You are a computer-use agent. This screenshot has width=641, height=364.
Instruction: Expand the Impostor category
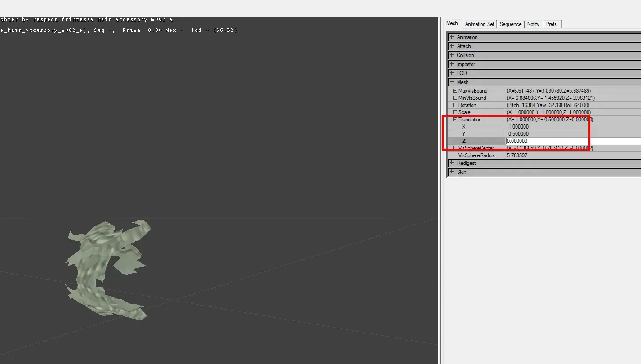pyautogui.click(x=452, y=64)
